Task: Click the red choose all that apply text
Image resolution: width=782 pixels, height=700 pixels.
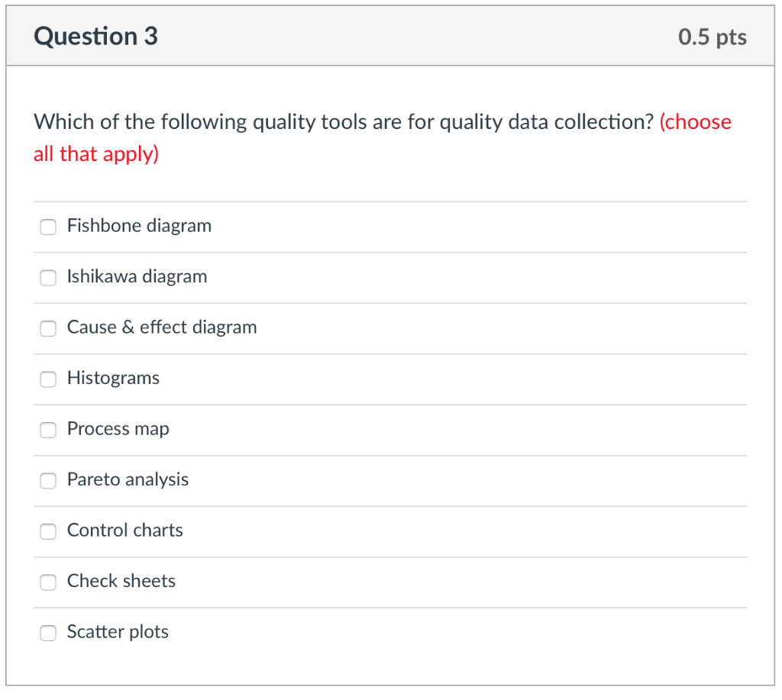Action: 382,137
